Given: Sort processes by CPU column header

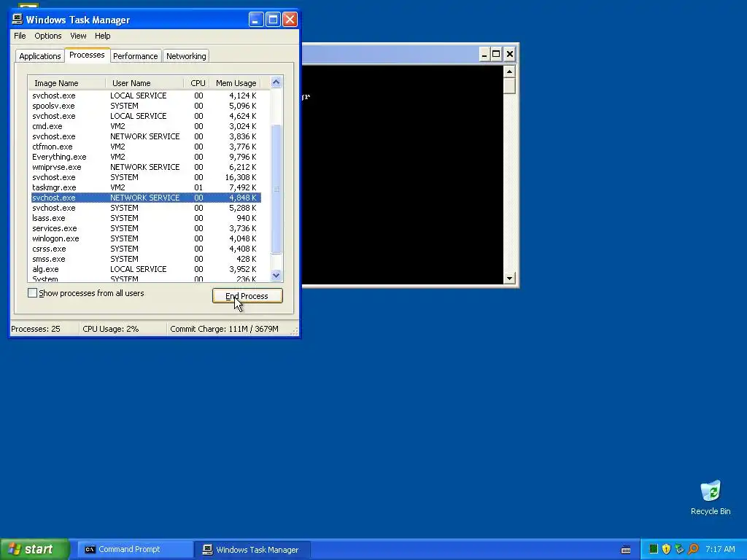Looking at the screenshot, I should [196, 83].
